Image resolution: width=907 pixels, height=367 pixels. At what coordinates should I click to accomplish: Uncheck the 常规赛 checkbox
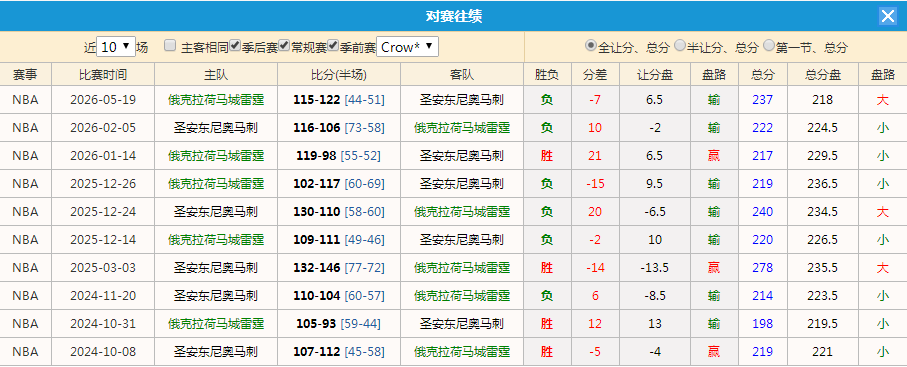click(x=284, y=46)
